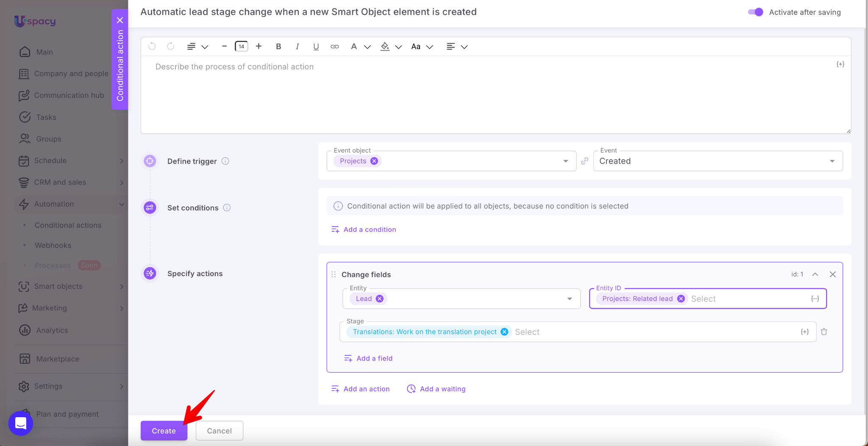This screenshot has width=868, height=446.
Task: Open Conditional actions in the sidebar
Action: [x=68, y=225]
